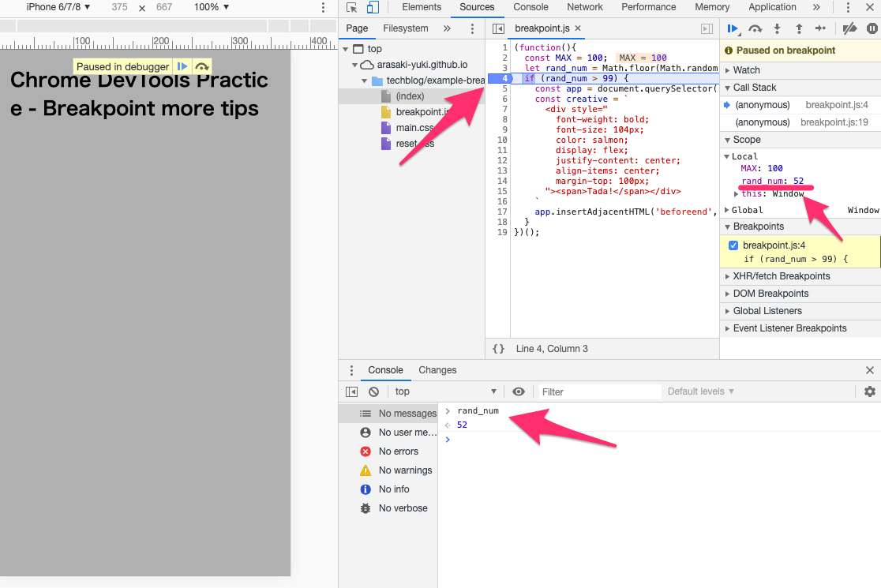
Task: Expand the Watch section
Action: coord(746,70)
